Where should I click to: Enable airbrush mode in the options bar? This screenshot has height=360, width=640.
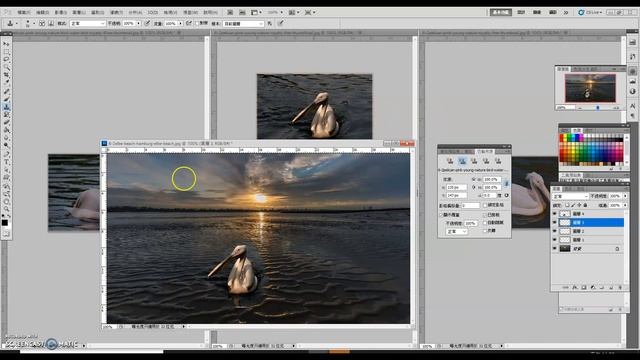tap(189, 24)
